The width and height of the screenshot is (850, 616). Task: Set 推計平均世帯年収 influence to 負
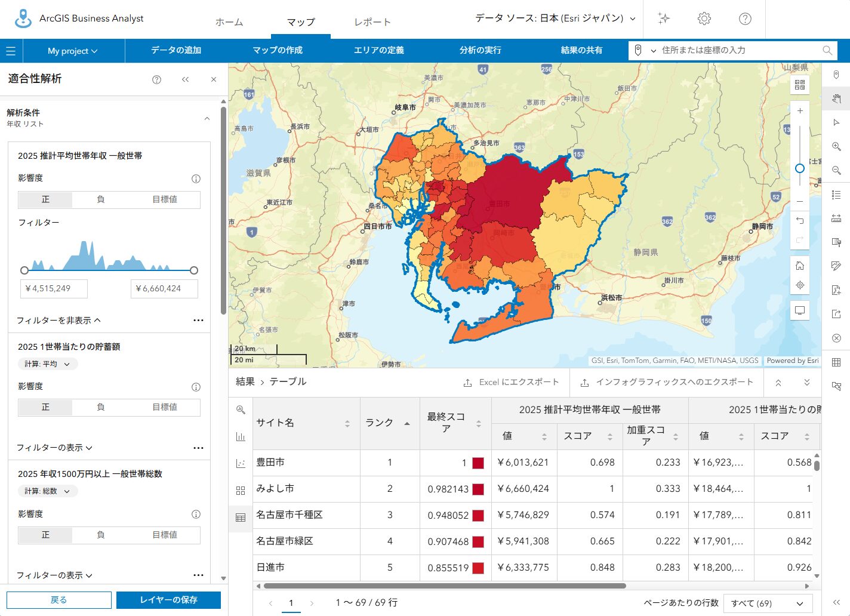pyautogui.click(x=100, y=199)
